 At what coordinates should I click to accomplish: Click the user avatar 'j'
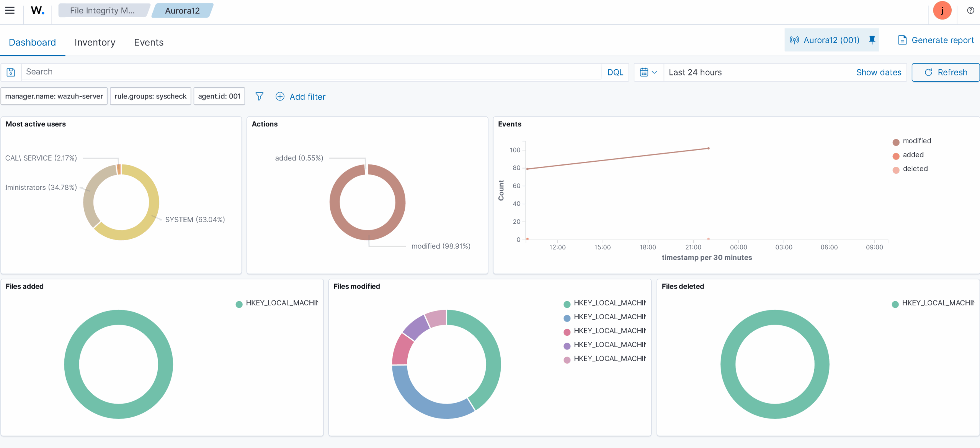tap(942, 10)
